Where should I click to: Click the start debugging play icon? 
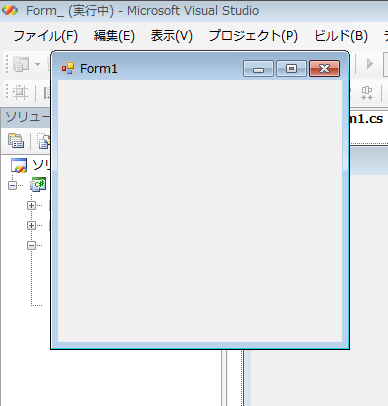pos(369,63)
